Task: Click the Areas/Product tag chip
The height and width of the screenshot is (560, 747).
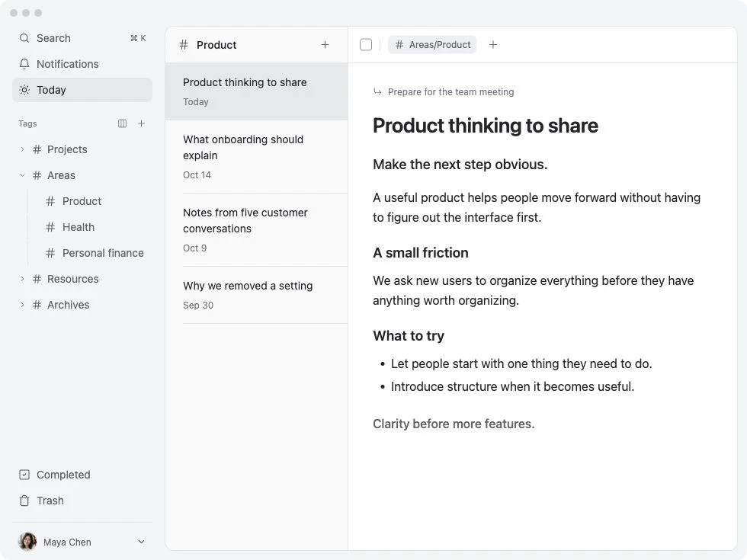Action: [x=432, y=45]
